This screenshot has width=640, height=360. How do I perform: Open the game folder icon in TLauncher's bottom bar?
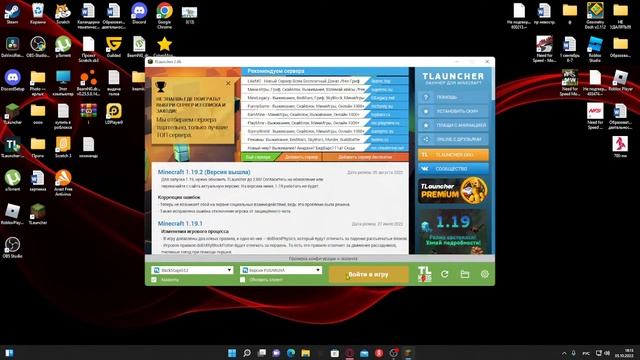464,274
